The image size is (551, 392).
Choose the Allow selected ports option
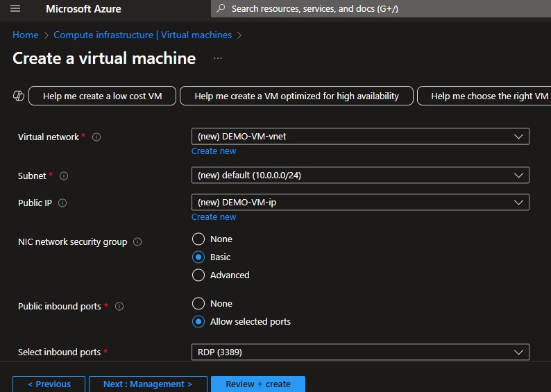pos(198,322)
